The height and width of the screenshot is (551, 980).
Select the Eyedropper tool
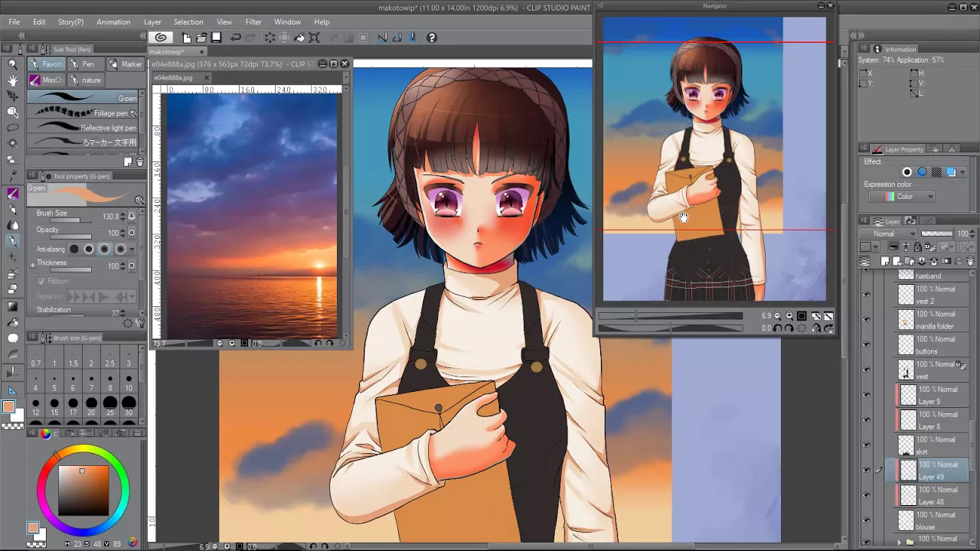click(13, 177)
